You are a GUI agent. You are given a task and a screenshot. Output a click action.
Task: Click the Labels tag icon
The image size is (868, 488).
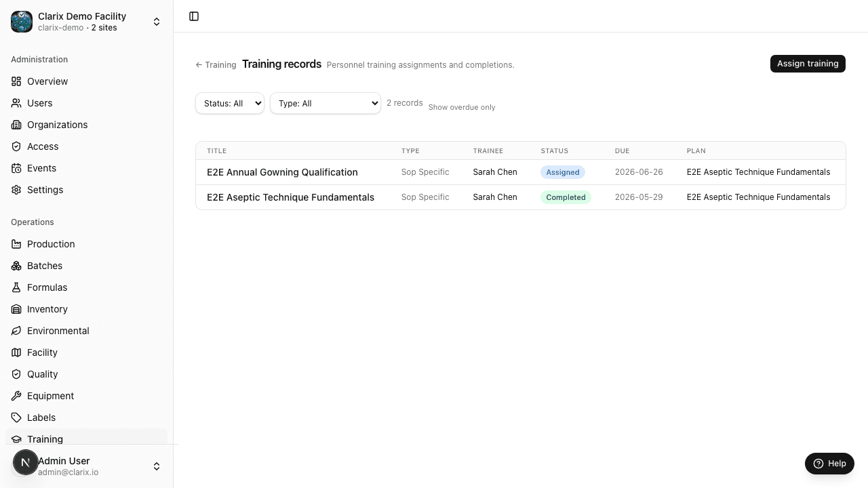16,418
